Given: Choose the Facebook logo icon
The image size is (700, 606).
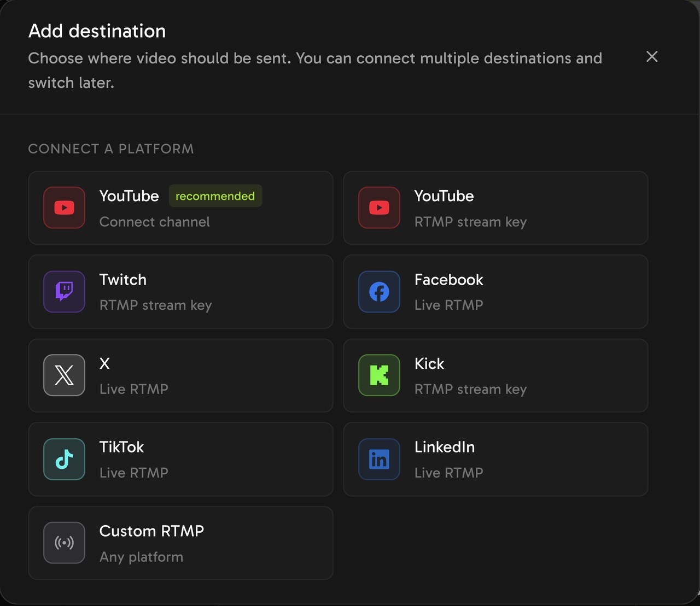Looking at the screenshot, I should [380, 292].
